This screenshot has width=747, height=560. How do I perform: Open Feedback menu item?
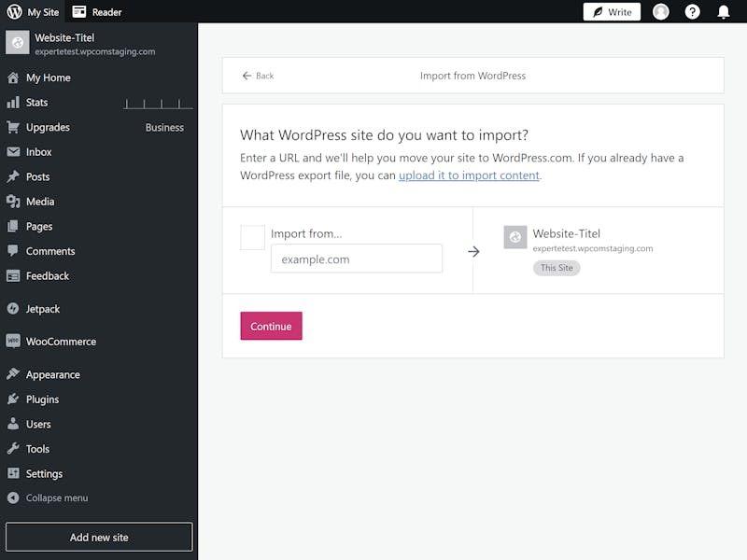[48, 275]
